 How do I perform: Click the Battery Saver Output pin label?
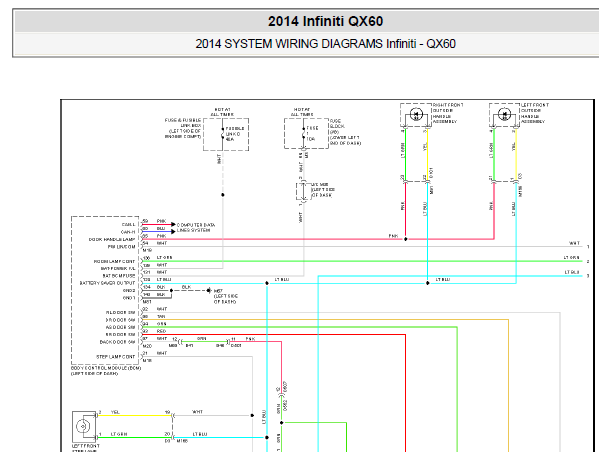107,283
